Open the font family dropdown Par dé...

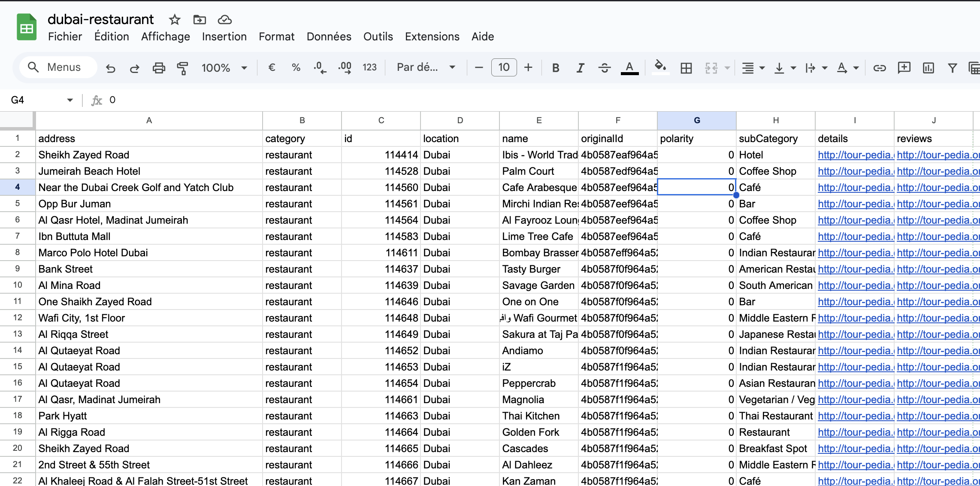pos(426,67)
